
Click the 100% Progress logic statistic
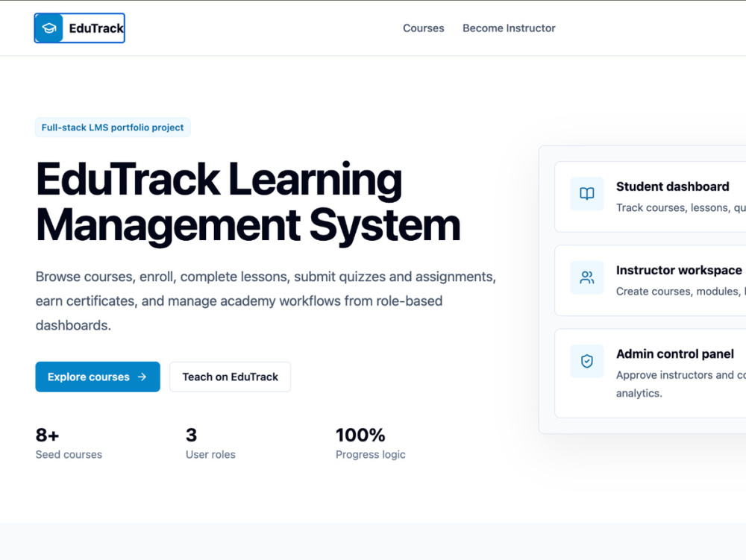coord(371,443)
